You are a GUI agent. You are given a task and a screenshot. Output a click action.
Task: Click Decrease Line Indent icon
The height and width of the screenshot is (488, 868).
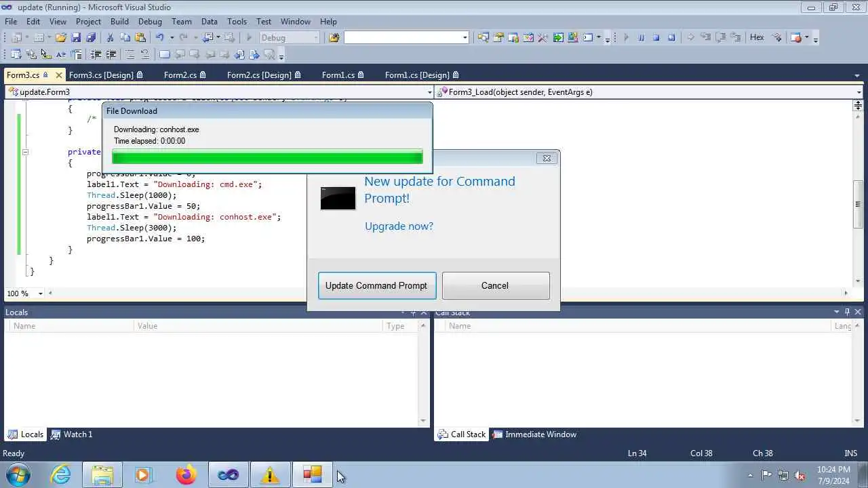96,54
